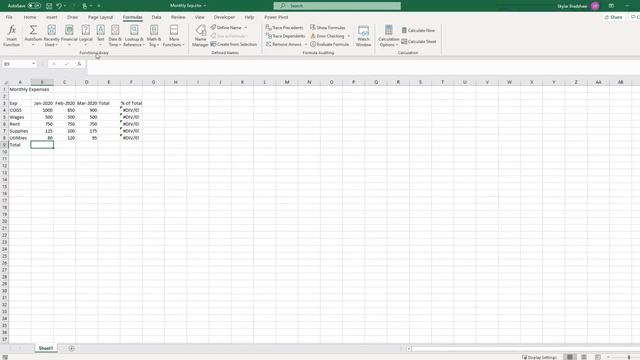Viewport: 640px width, 360px height.
Task: Click the record macro status bar icon
Action: click(5, 357)
